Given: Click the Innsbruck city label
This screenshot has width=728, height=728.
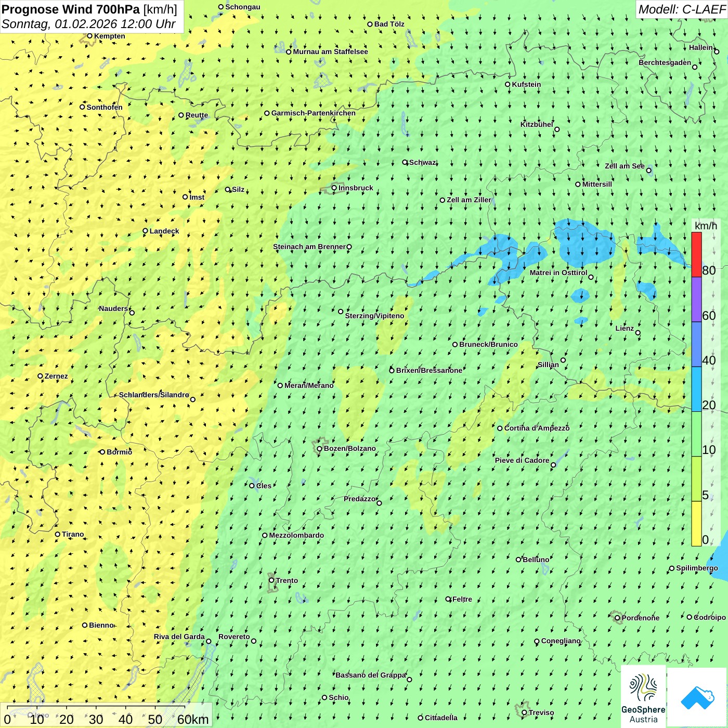Looking at the screenshot, I should pyautogui.click(x=356, y=188).
